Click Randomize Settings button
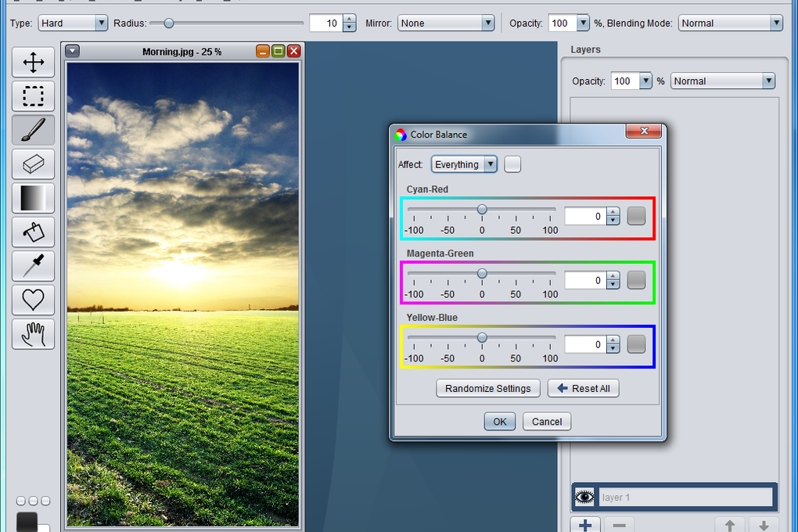The image size is (798, 532). tap(487, 388)
